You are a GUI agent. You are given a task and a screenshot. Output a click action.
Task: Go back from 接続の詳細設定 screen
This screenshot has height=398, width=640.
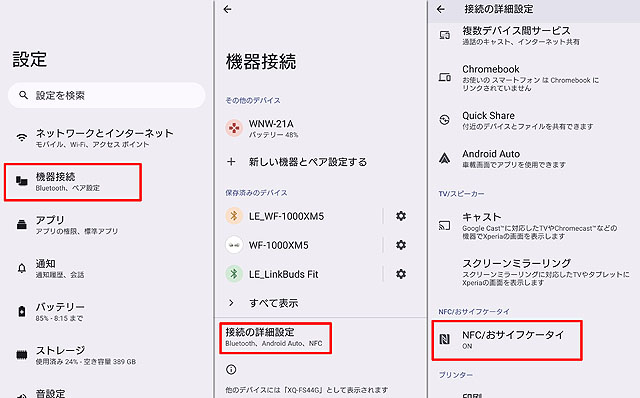point(441,9)
